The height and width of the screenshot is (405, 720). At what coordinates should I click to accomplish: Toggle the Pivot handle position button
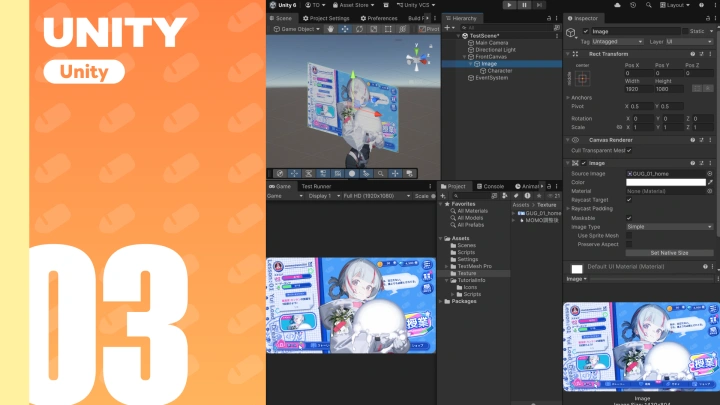pos(428,29)
